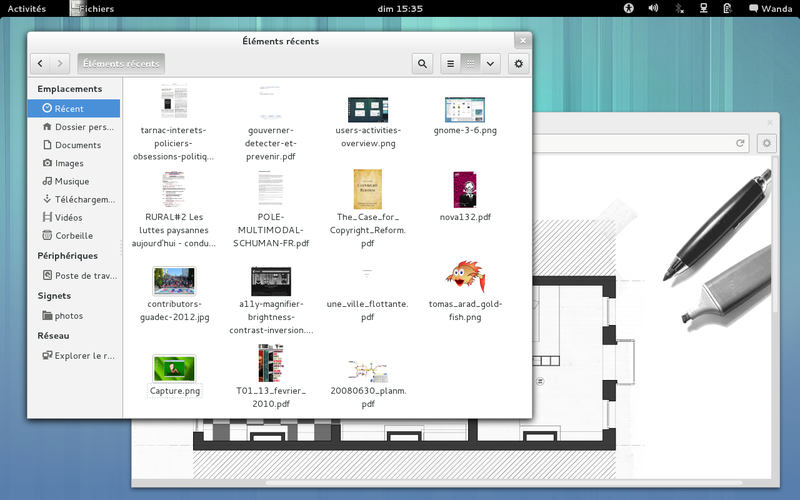Click the clock showing dim 15:35

(400, 8)
